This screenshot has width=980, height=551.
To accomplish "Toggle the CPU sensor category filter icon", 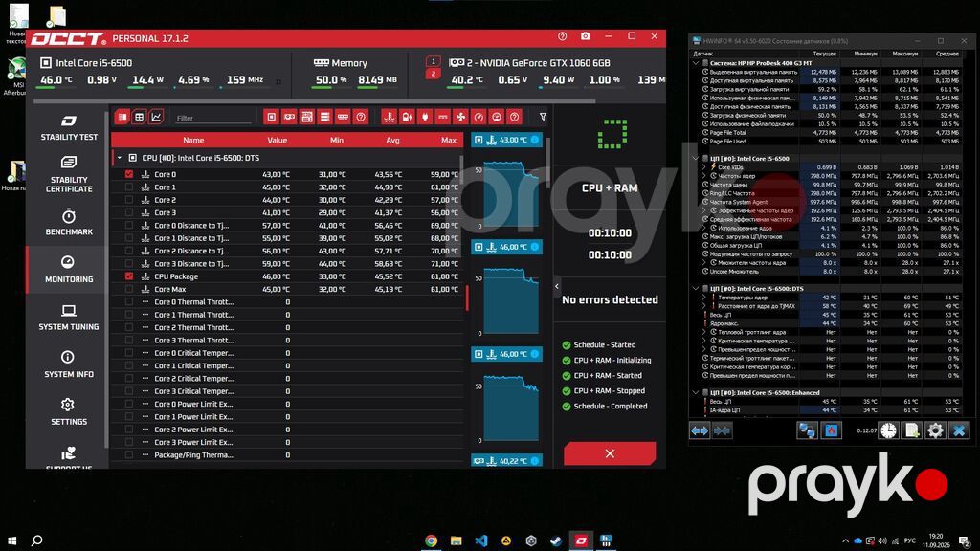I will 271,117.
